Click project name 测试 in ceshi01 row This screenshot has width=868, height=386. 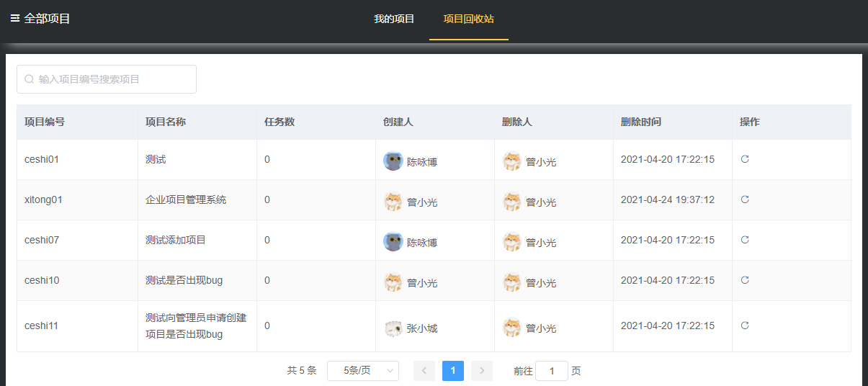coord(156,159)
